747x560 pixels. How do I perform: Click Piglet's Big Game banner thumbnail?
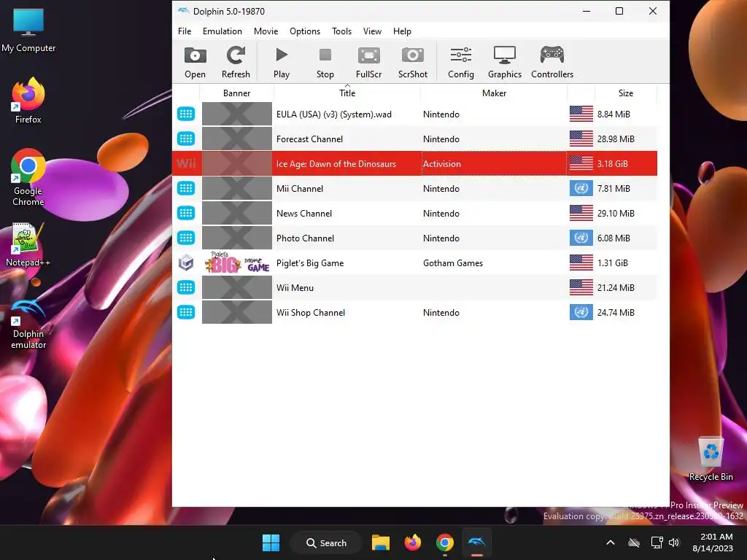[237, 262]
